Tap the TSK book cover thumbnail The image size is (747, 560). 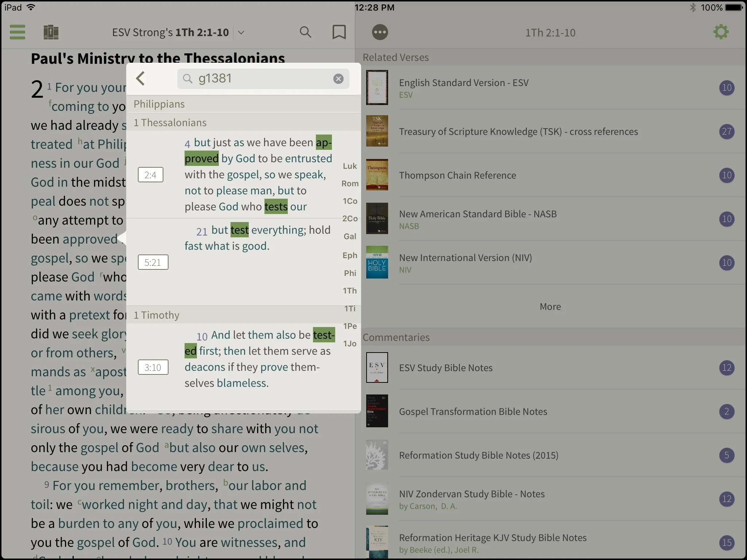pyautogui.click(x=377, y=131)
